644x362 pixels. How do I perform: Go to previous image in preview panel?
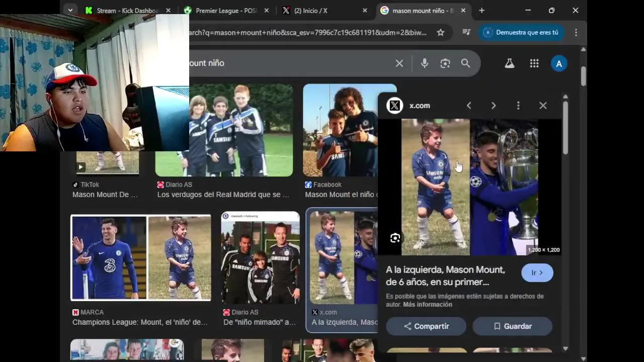[469, 106]
